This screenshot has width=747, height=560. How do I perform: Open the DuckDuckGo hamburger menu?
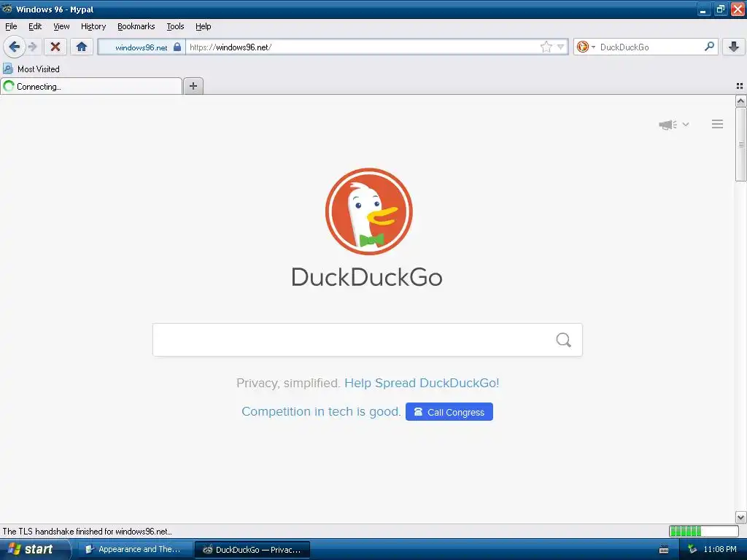click(x=718, y=124)
